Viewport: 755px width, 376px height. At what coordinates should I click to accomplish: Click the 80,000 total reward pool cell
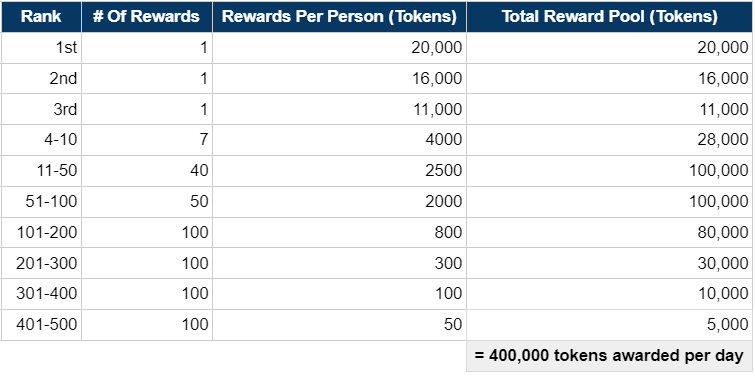[x=610, y=233]
